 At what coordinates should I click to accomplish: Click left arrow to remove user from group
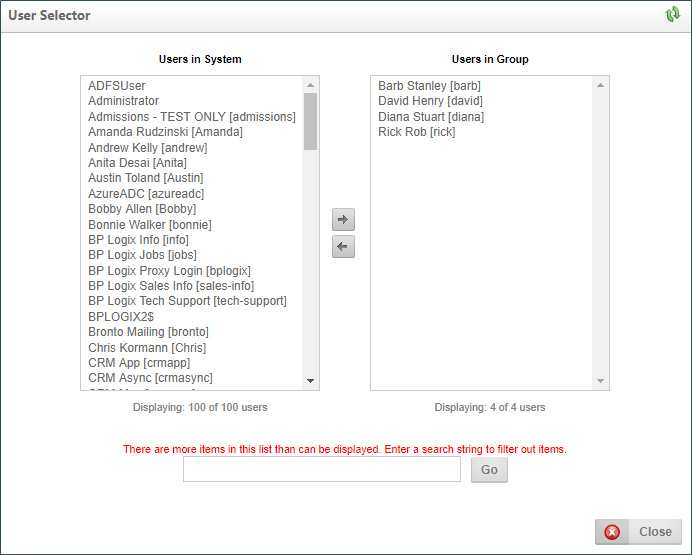tap(343, 247)
